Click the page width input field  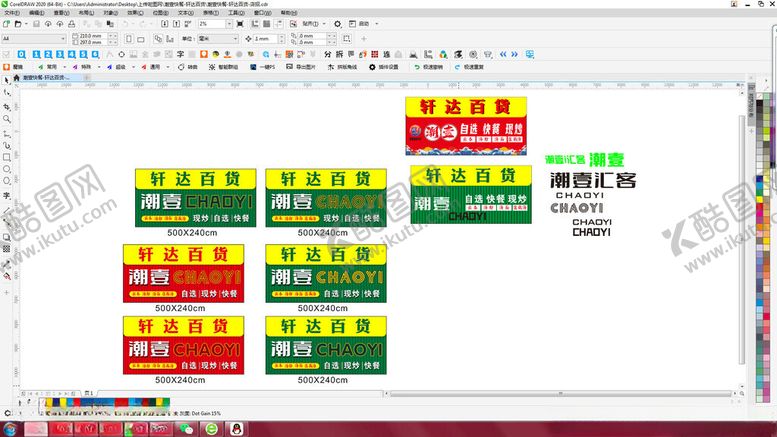(92, 36)
